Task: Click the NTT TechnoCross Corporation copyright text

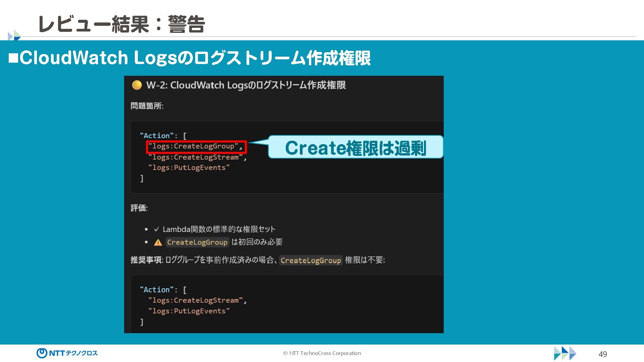Action: [x=322, y=353]
